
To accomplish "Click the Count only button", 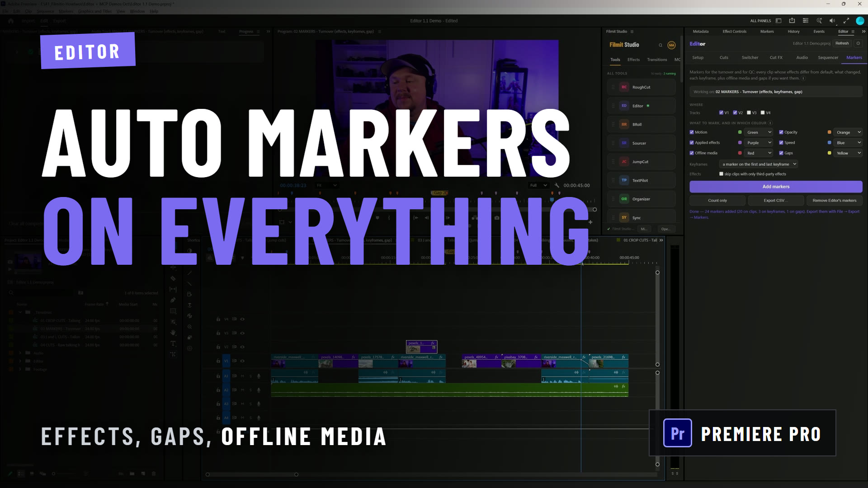I will 717,201.
